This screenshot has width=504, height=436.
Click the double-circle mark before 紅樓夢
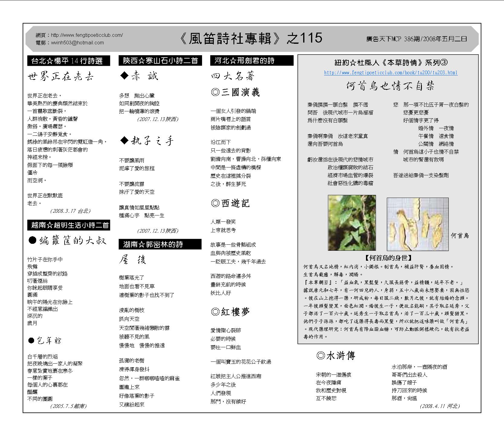point(215,312)
